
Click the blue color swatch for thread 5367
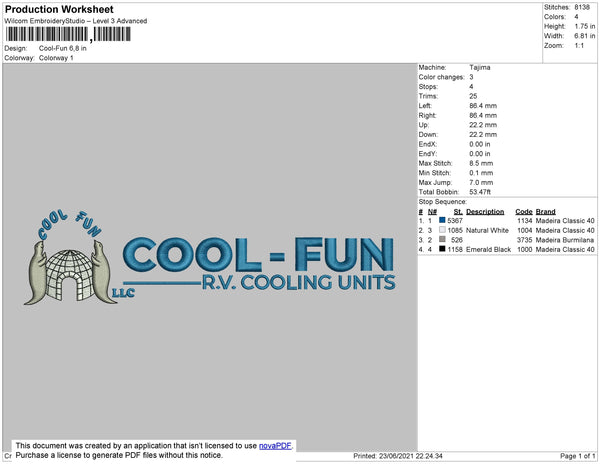pos(442,220)
